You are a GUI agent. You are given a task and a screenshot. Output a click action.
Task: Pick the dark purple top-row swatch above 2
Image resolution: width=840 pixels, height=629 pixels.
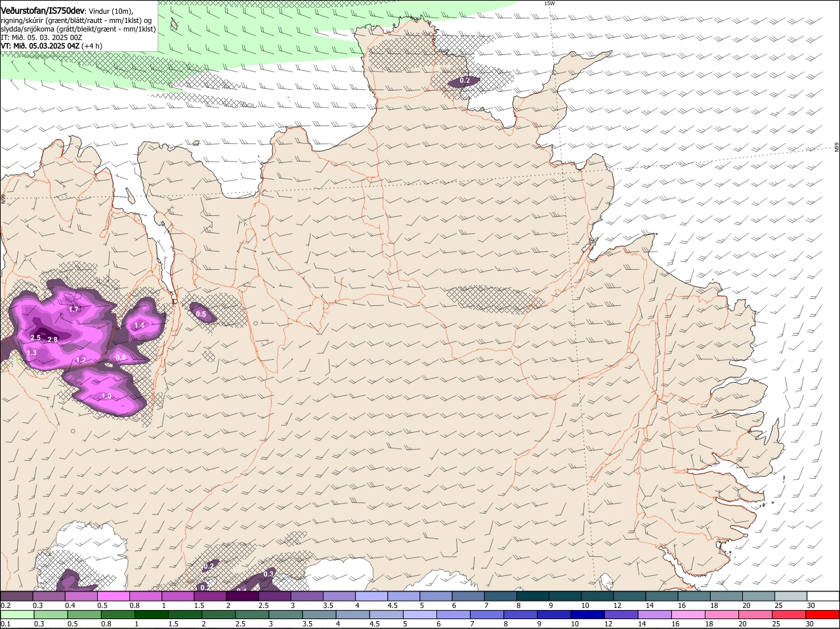[x=242, y=596]
